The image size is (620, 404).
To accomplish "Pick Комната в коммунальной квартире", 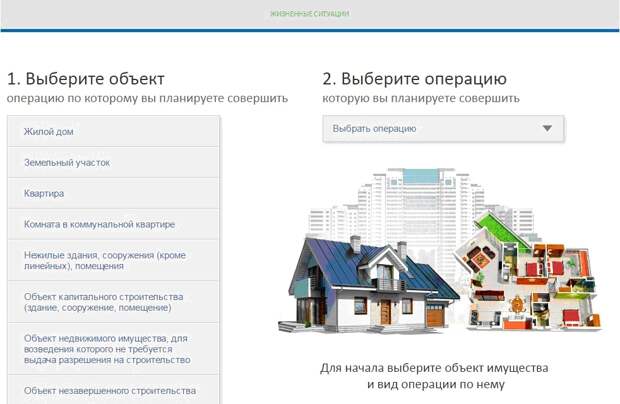I will 112,223.
